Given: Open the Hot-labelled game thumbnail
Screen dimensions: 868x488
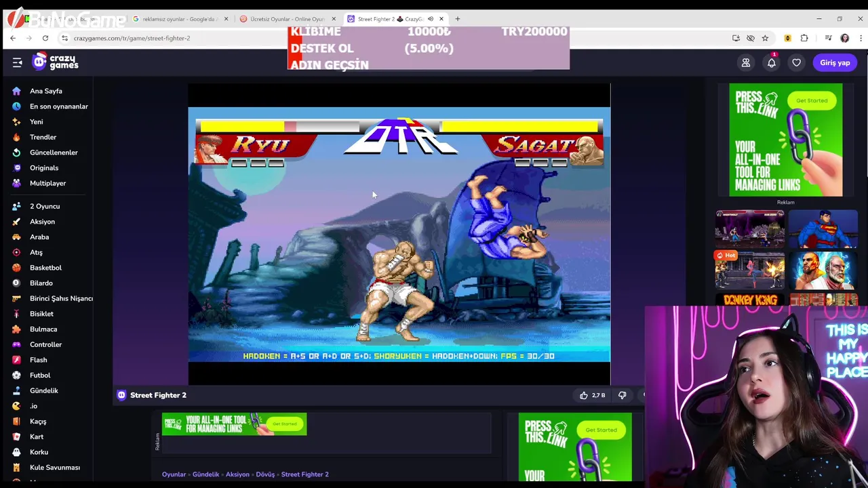Looking at the screenshot, I should coord(749,270).
